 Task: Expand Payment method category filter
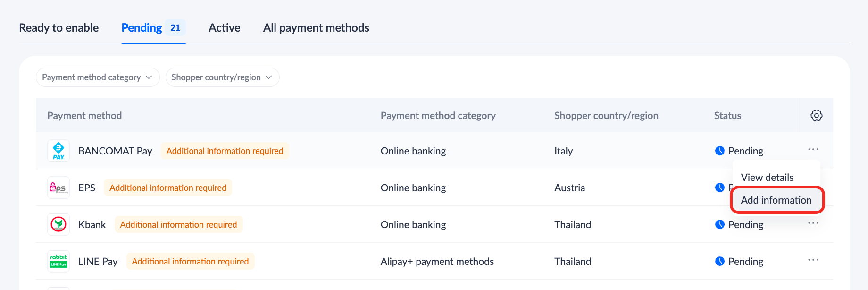[x=98, y=77]
